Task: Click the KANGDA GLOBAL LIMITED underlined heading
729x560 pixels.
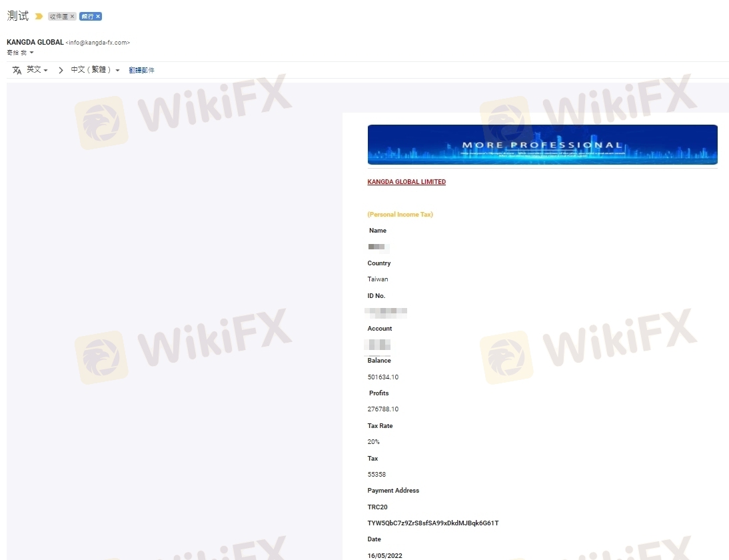Action: point(406,182)
